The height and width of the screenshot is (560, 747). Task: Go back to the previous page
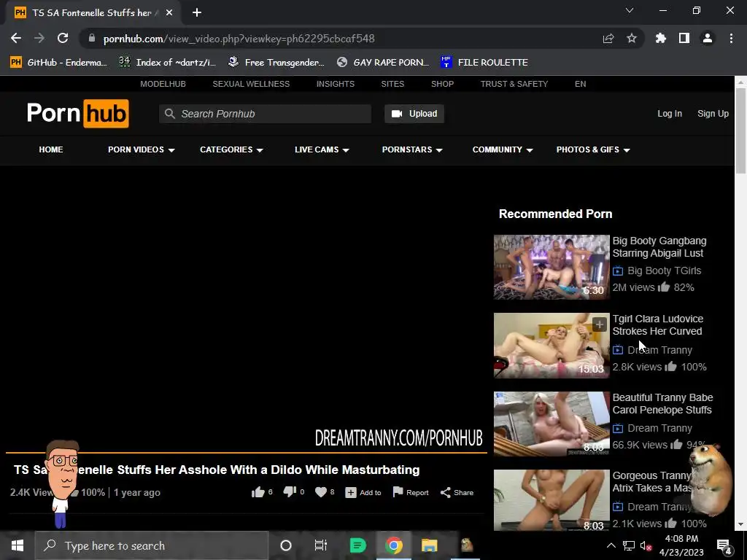[x=16, y=38]
